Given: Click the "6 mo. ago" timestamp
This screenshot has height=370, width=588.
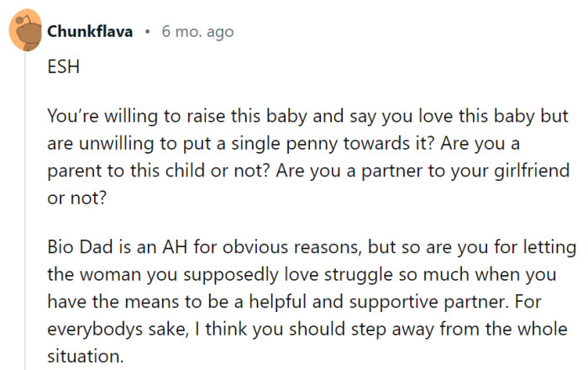Looking at the screenshot, I should click(197, 32).
